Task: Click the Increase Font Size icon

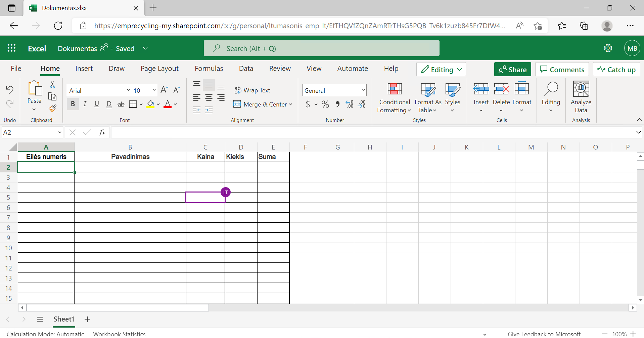Action: tap(164, 90)
